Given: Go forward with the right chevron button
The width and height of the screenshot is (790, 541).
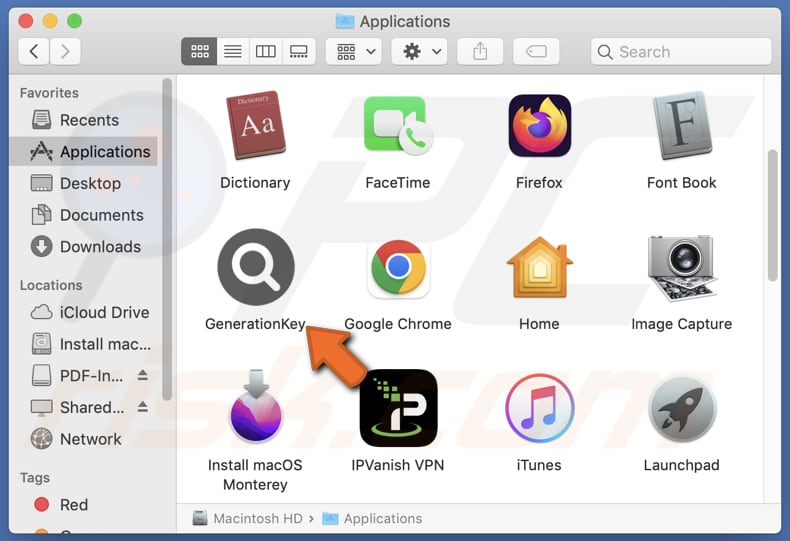Looking at the screenshot, I should [65, 51].
